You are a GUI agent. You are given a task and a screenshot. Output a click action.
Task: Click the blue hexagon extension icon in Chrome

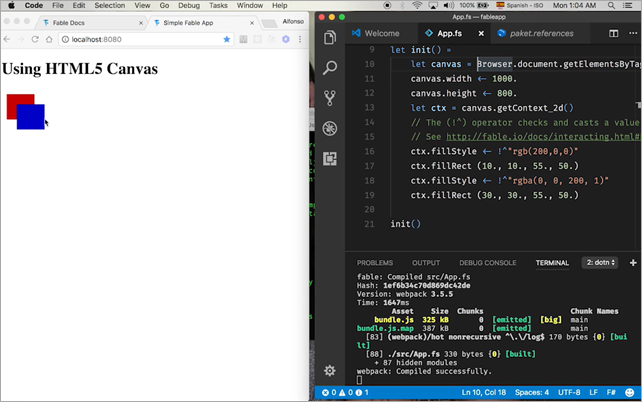(x=286, y=39)
